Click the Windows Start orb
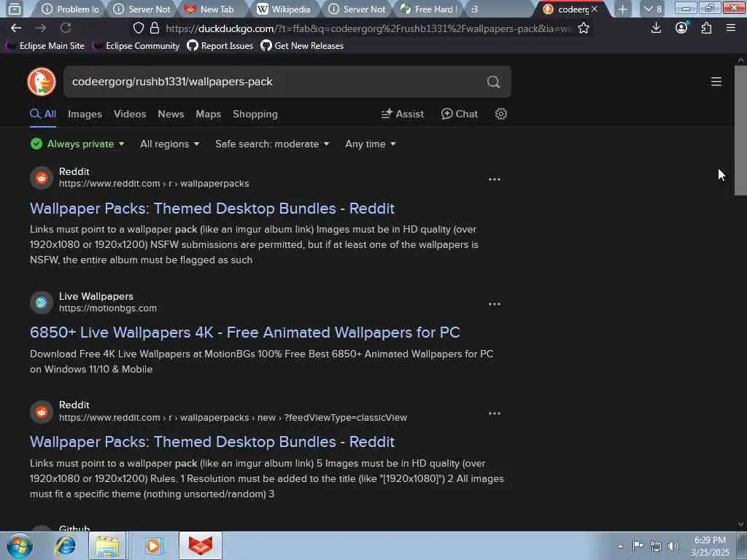The image size is (747, 560). tap(20, 545)
